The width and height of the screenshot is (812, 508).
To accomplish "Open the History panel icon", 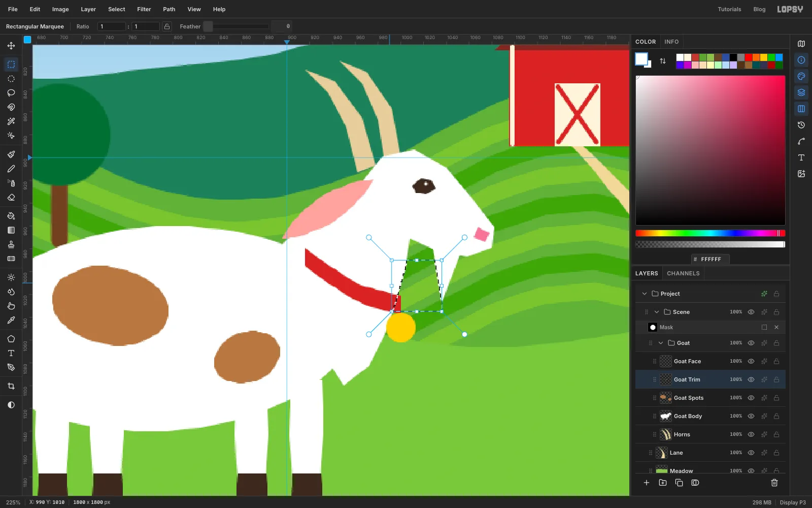I will (801, 125).
